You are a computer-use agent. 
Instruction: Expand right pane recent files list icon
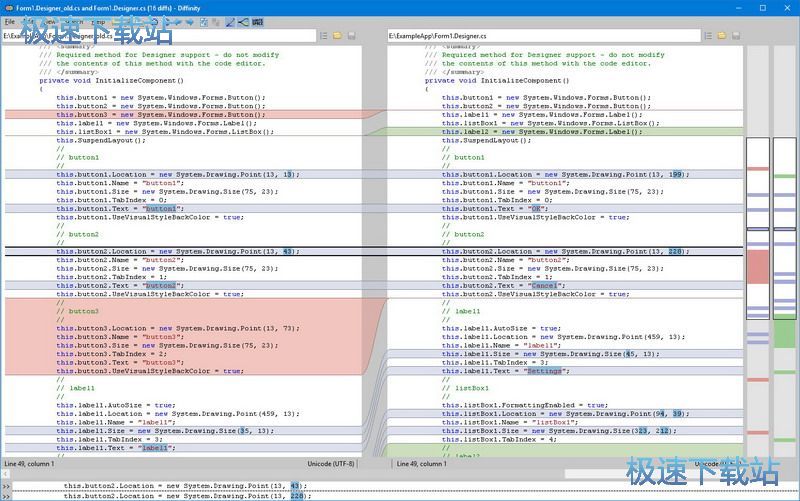[x=708, y=36]
